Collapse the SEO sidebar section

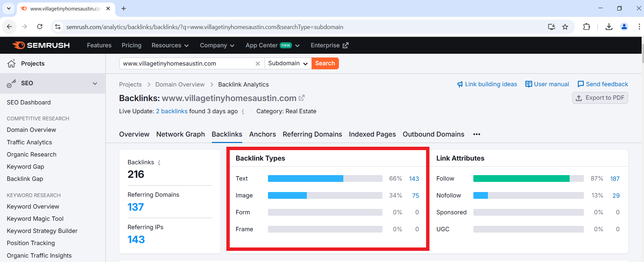(95, 84)
